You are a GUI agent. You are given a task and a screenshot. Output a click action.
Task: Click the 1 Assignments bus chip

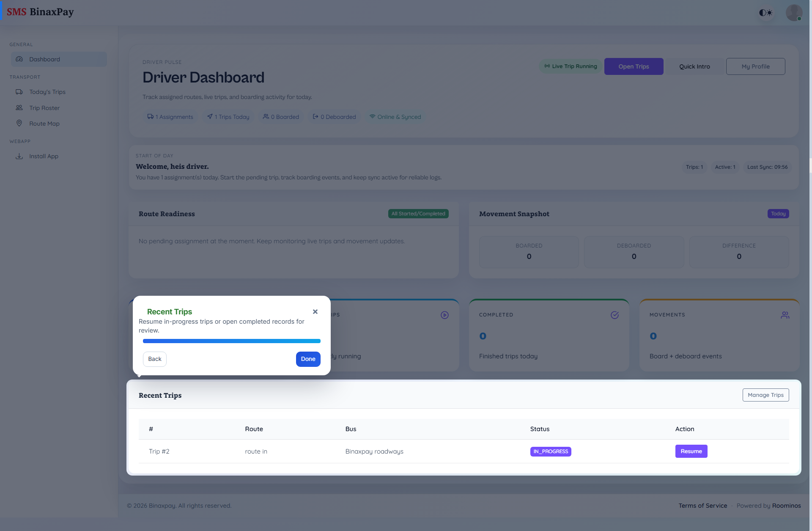(x=170, y=117)
